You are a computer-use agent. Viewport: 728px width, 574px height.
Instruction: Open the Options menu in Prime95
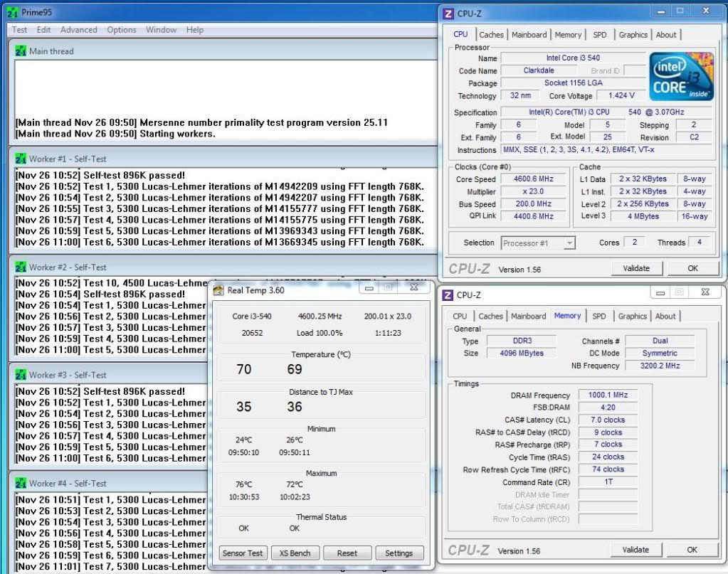[x=122, y=30]
